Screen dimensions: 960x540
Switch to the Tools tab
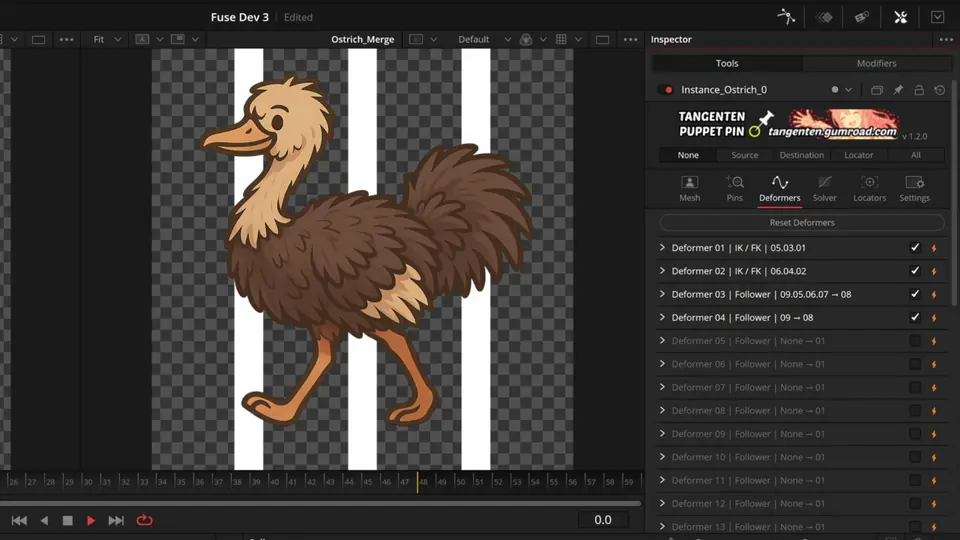click(x=727, y=63)
